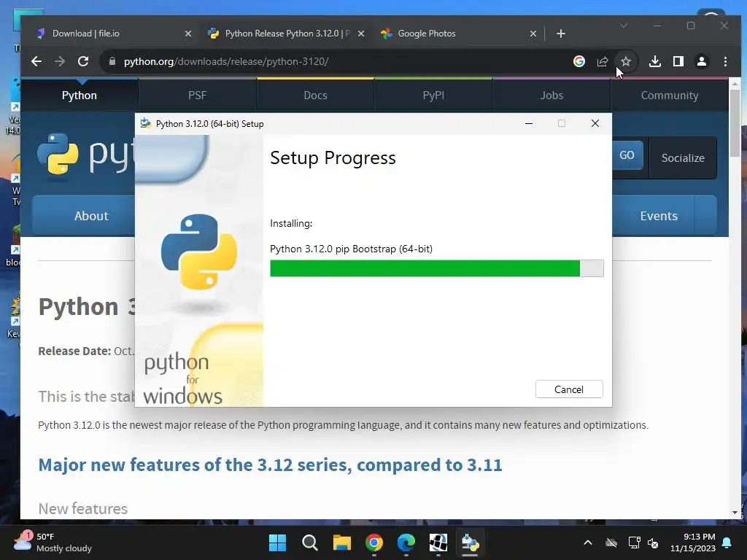Image resolution: width=747 pixels, height=560 pixels.
Task: Close the Google Photos tab
Action: click(533, 34)
